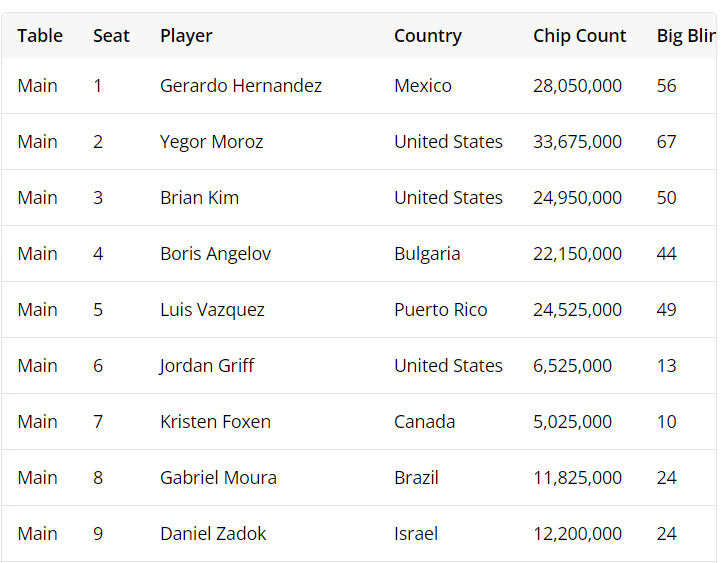Select Daniel Zadok in seat 9

[x=213, y=534]
